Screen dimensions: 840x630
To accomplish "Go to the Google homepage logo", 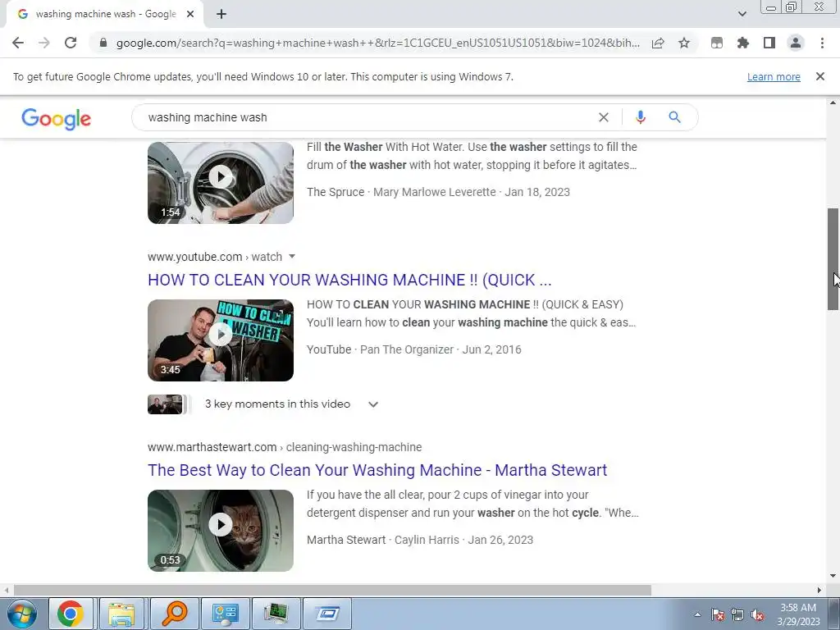I will click(57, 118).
